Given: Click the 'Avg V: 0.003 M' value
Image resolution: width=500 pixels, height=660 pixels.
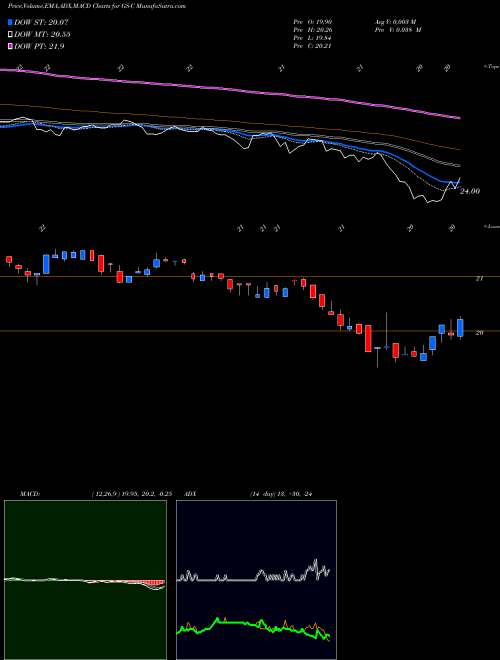Looking at the screenshot, I should (x=396, y=22).
